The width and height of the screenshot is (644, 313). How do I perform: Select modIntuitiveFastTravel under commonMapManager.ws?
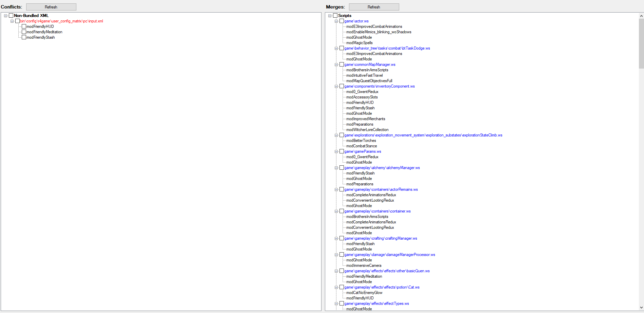coord(364,75)
